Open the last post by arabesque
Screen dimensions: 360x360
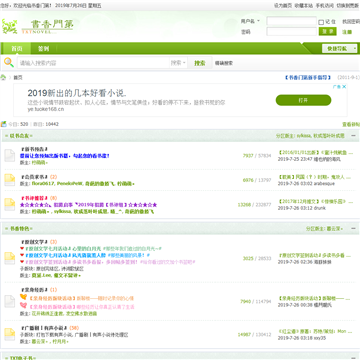click(x=315, y=177)
